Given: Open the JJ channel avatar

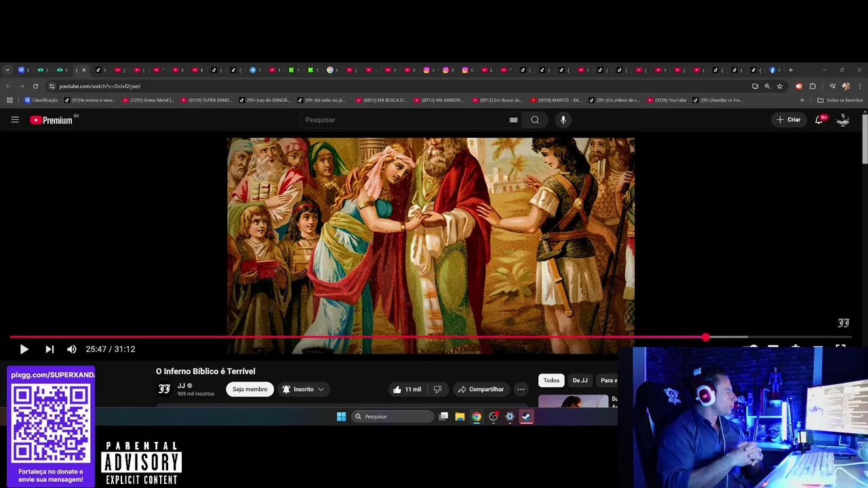Looking at the screenshot, I should (164, 389).
